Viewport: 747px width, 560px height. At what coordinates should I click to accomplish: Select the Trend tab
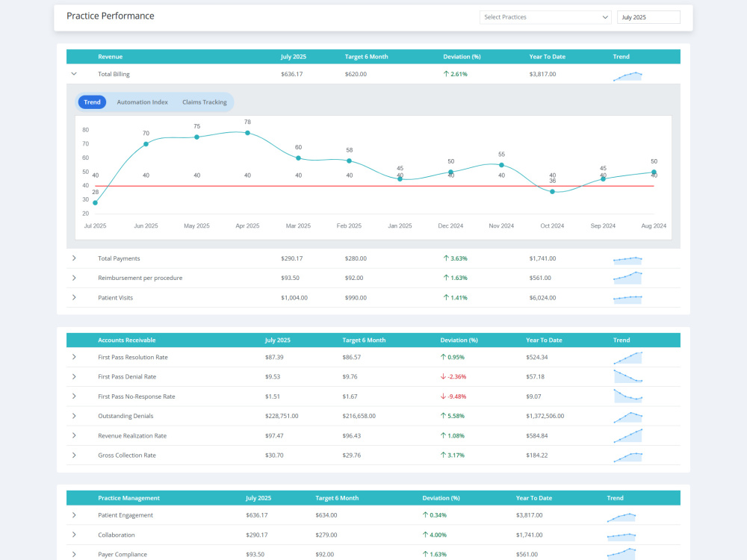pos(92,102)
